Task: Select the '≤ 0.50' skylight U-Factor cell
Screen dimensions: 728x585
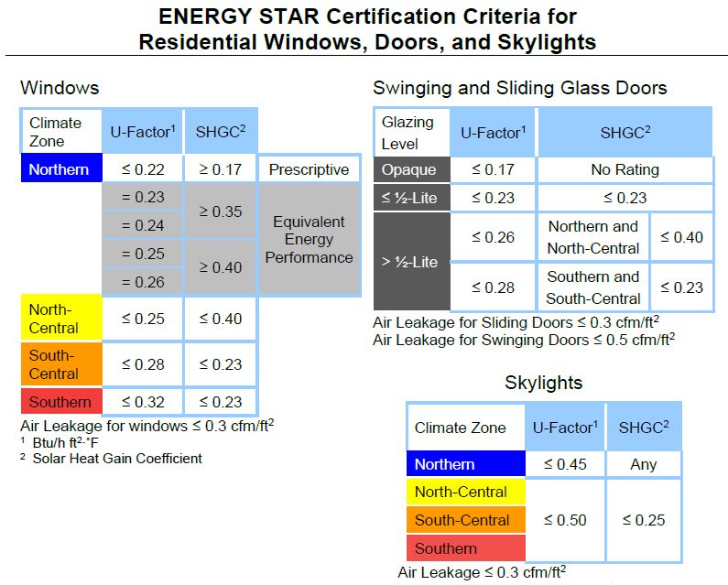Action: 565,520
